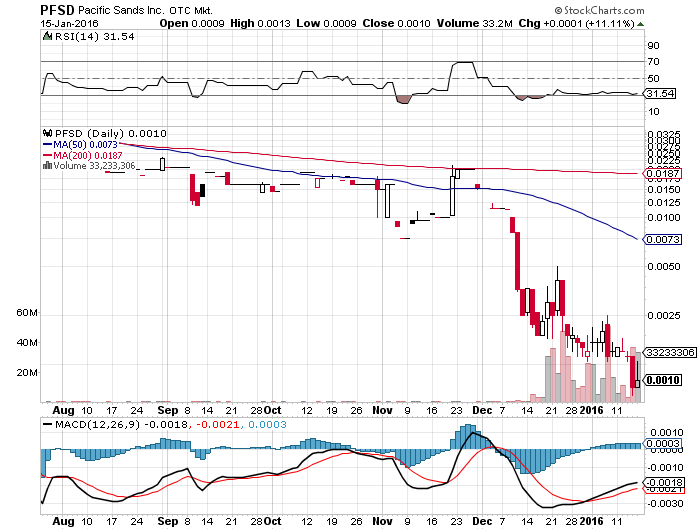
Task: Click Dec on the price chart date axis
Action: pyautogui.click(x=482, y=410)
